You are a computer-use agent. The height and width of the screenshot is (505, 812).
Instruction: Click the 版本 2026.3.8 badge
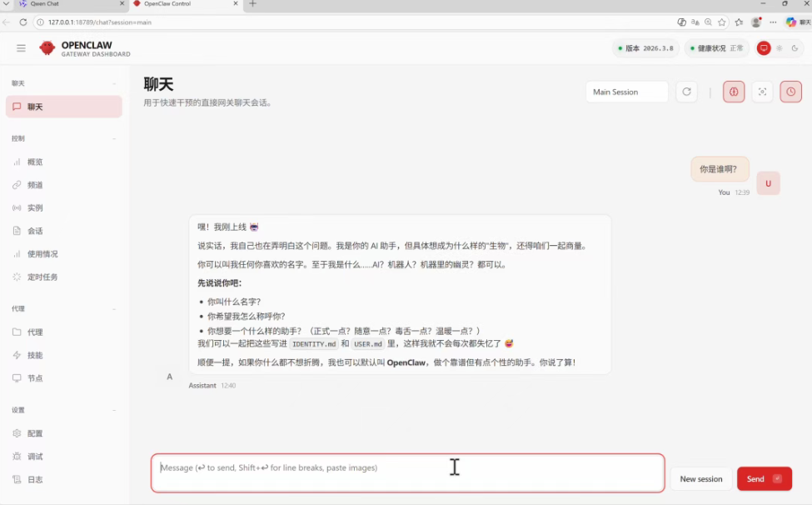point(645,48)
